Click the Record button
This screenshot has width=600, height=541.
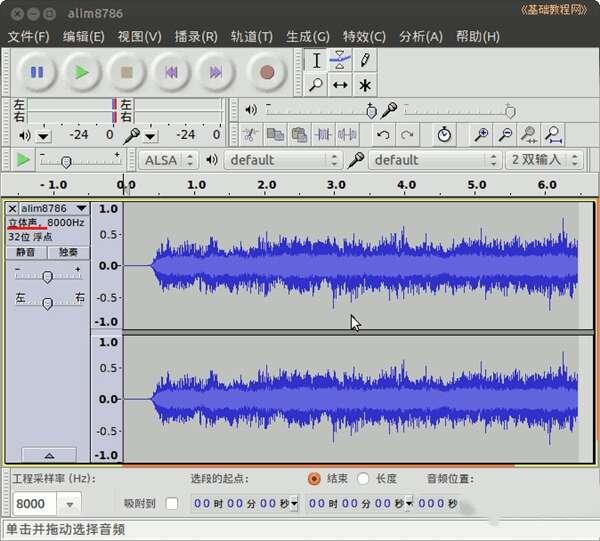point(266,72)
